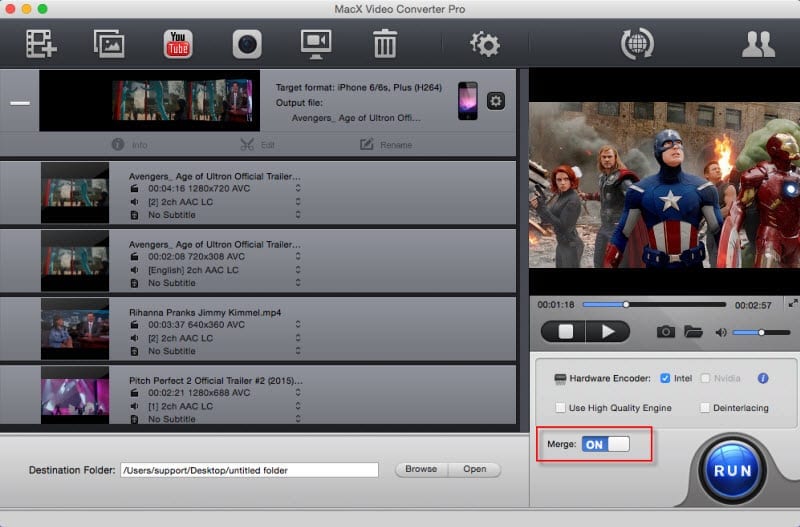Click the play button in preview player
800x527 pixels.
click(x=608, y=332)
